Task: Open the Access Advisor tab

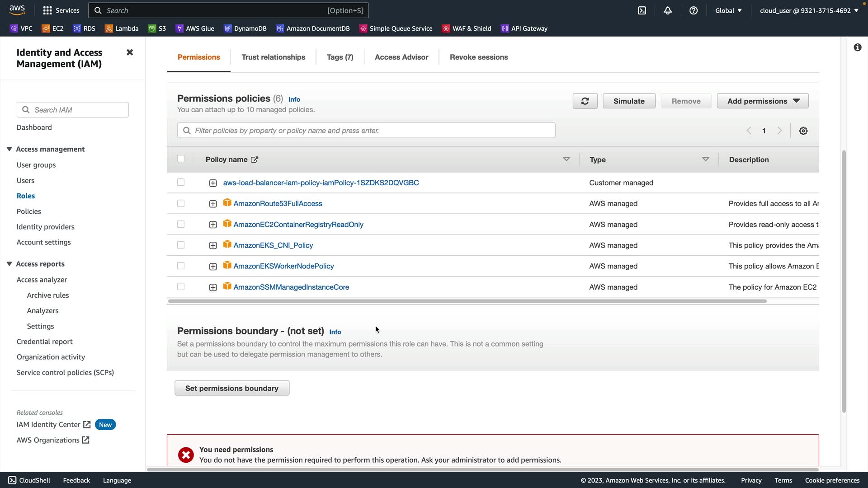Action: click(401, 57)
